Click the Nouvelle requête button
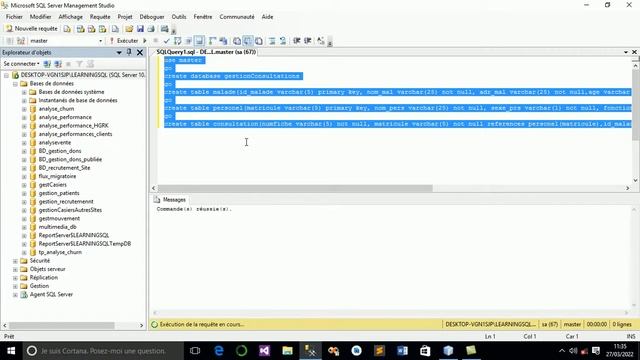 point(32,29)
